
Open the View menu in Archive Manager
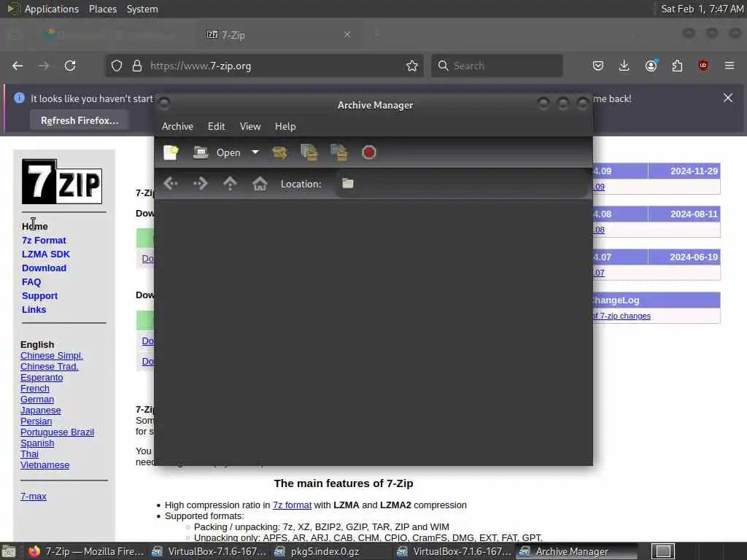250,126
